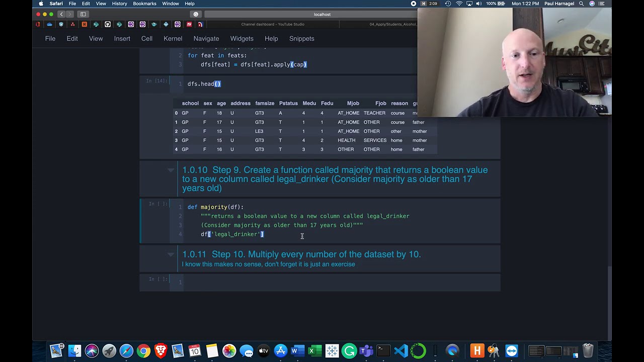
Task: Open Microsoft Excel in the Dock
Action: coord(314,350)
